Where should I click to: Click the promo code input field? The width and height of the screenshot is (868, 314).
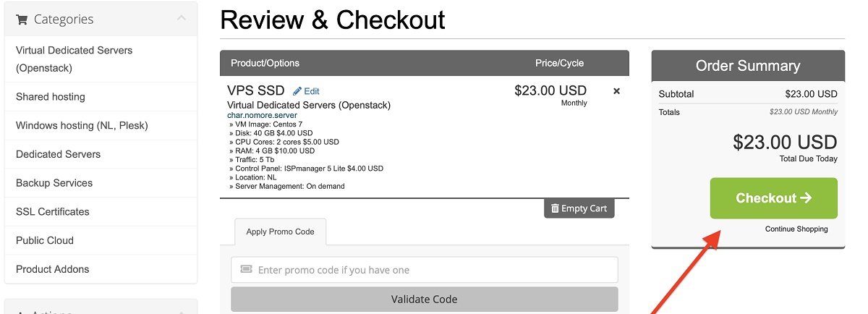(434, 270)
